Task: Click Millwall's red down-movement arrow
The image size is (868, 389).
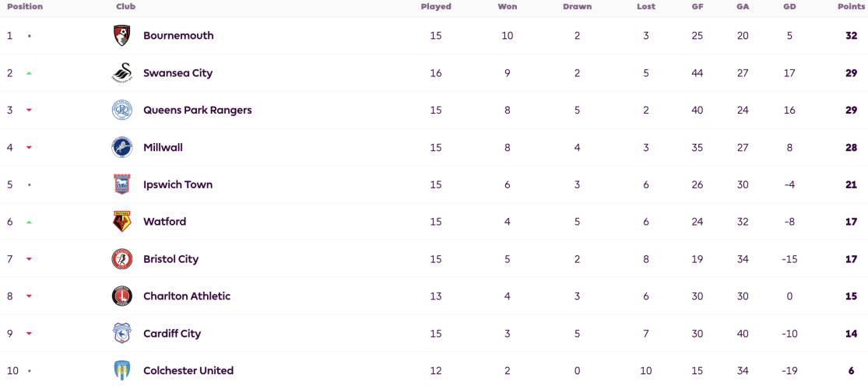Action: coord(30,148)
